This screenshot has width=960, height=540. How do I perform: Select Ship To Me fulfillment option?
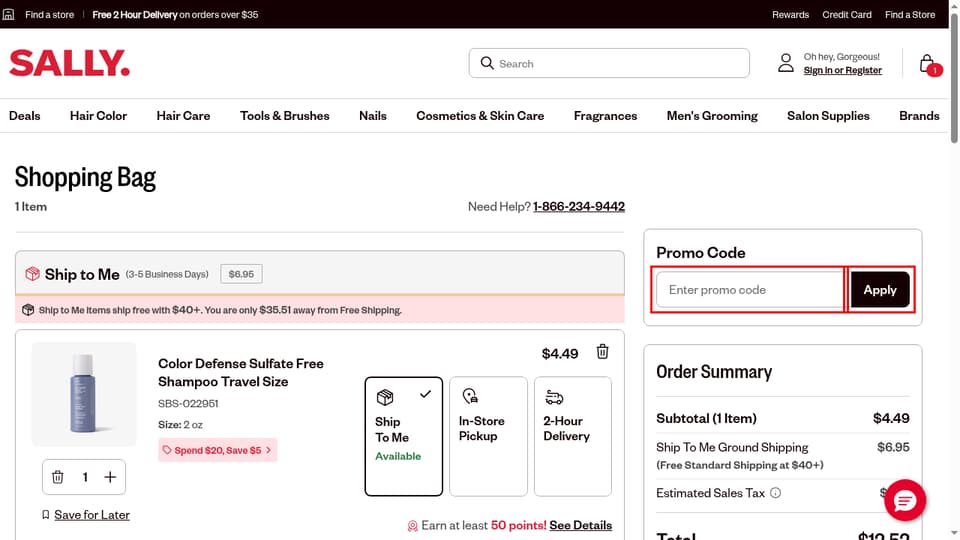click(x=403, y=436)
